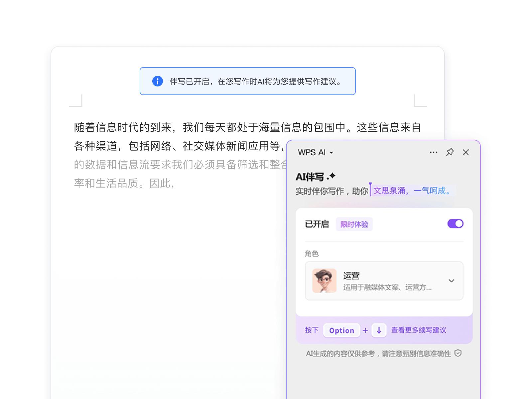Click the grey suggested text 率和生活品质。因此
Viewport: 532px width, 399px height.
[x=124, y=183]
